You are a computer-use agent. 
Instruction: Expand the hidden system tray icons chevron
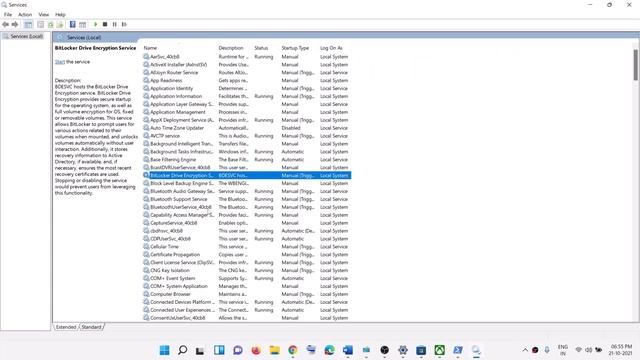coord(525,350)
